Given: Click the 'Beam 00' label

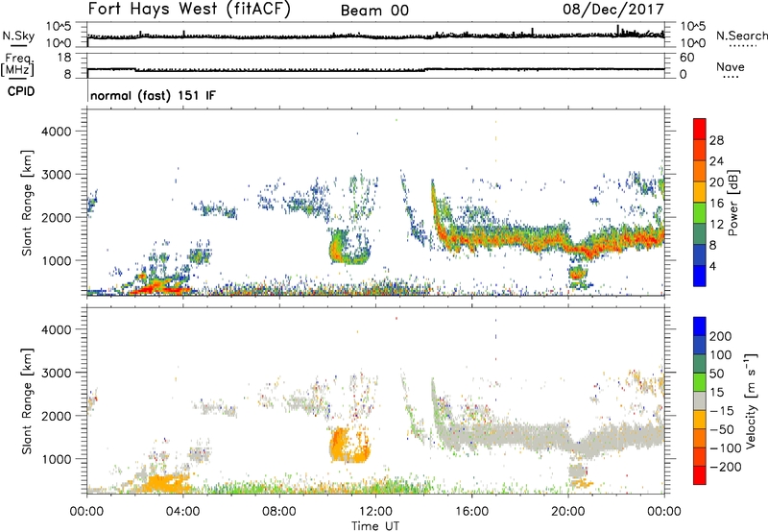Looking at the screenshot, I should point(374,11).
